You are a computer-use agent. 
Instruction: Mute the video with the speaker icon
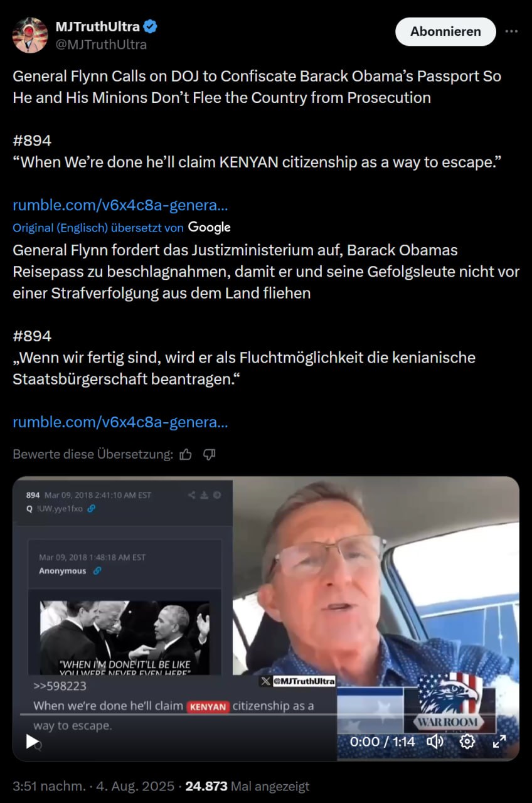435,742
